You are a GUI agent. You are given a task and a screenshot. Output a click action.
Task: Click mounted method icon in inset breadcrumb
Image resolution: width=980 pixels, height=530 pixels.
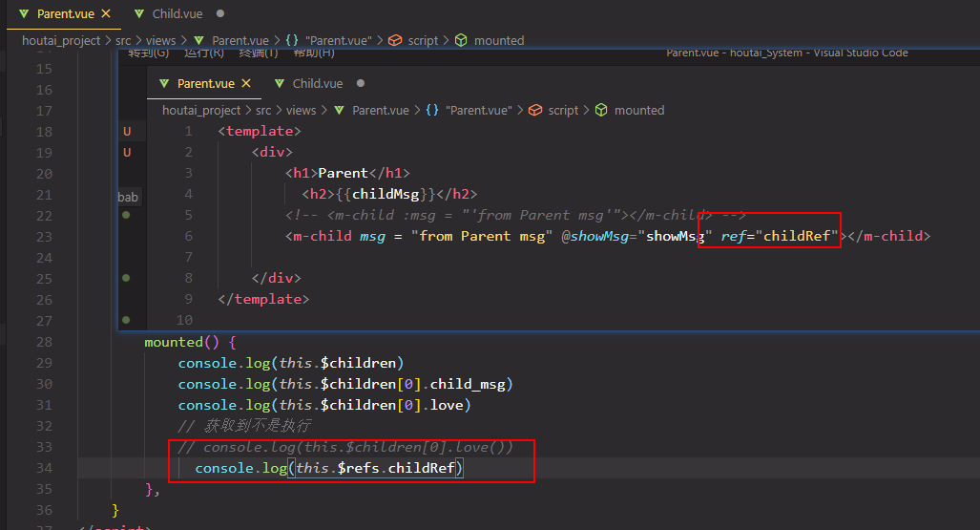coord(601,110)
